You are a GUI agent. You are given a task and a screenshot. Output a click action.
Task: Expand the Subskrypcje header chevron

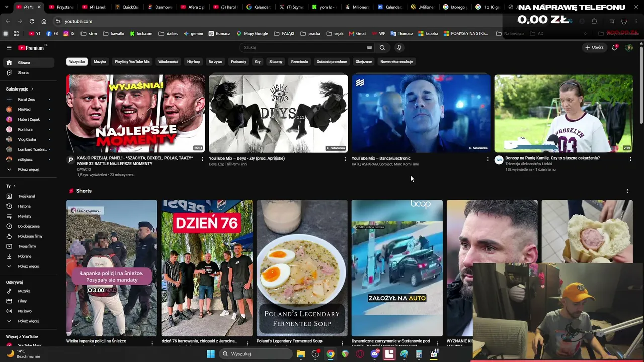[x=32, y=89]
